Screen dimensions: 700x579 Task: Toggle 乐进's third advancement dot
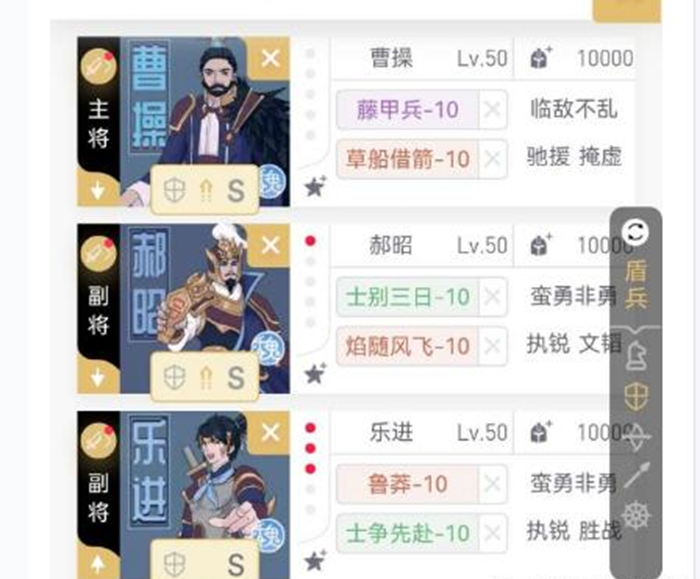[x=310, y=469]
